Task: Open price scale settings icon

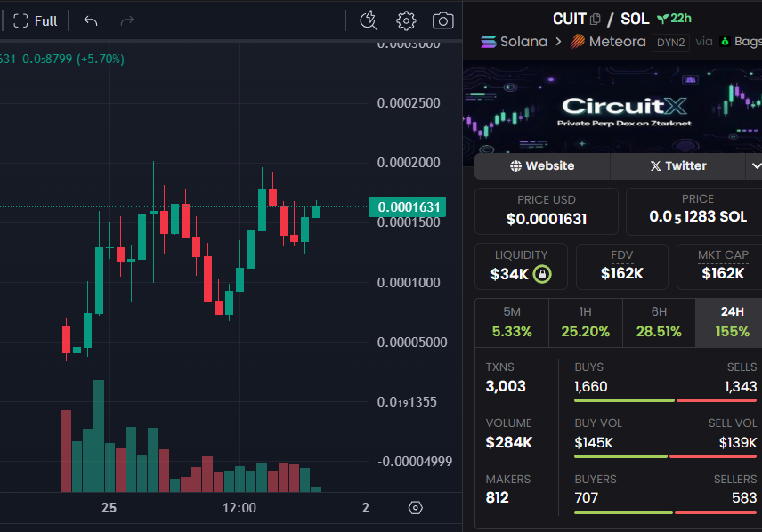Action: click(x=415, y=508)
